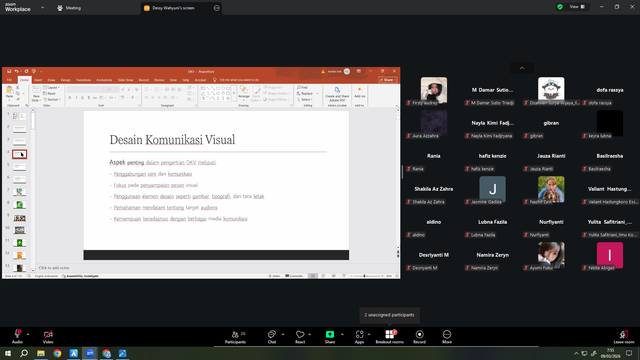Toggle the Notes pane in PowerPoint status bar
Viewport: 640px width, 360px height.
[274, 276]
